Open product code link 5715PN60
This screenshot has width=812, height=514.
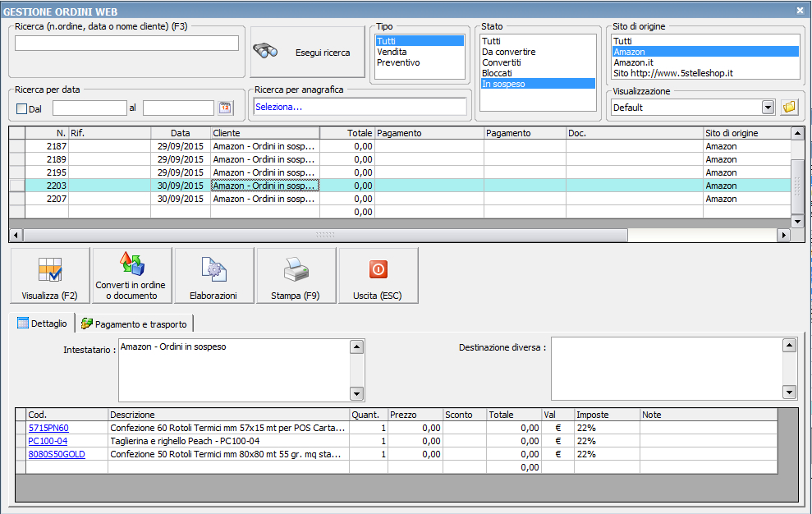[x=48, y=428]
